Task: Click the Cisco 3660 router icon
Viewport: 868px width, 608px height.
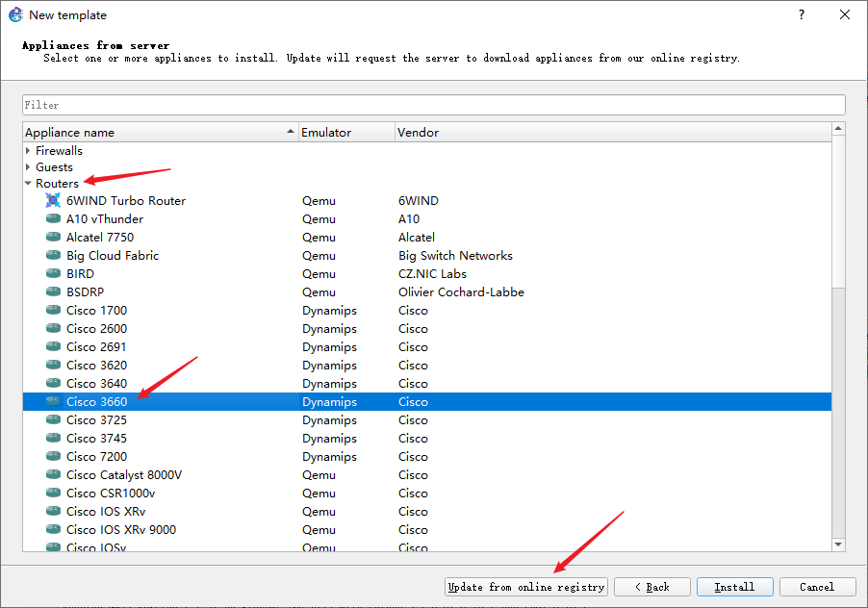Action: (x=53, y=401)
